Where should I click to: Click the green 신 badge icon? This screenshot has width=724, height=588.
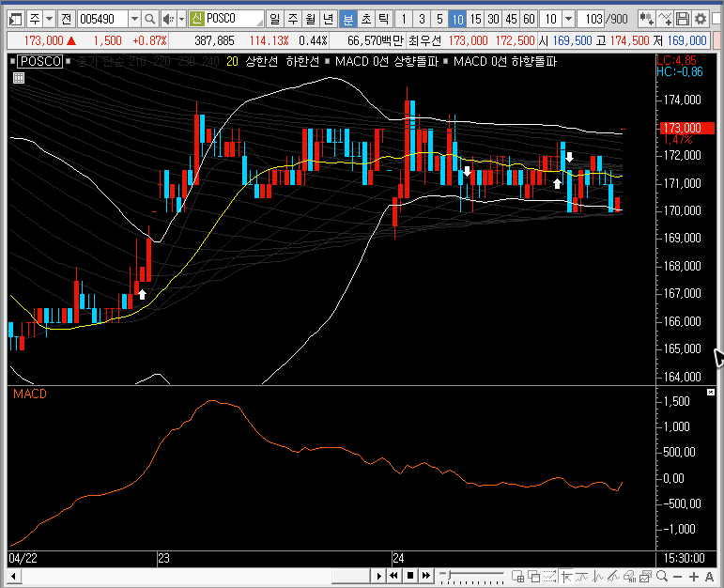196,19
